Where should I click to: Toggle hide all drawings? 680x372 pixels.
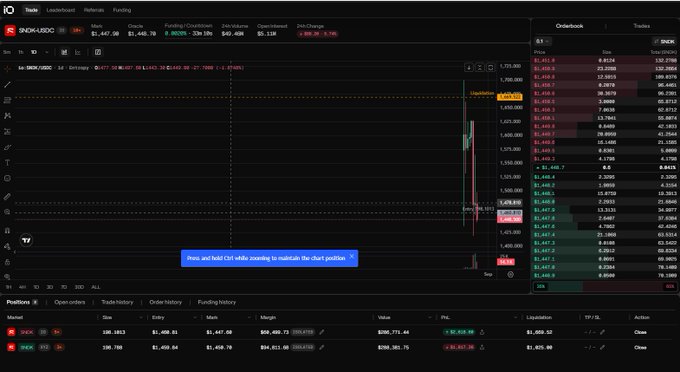(x=7, y=277)
